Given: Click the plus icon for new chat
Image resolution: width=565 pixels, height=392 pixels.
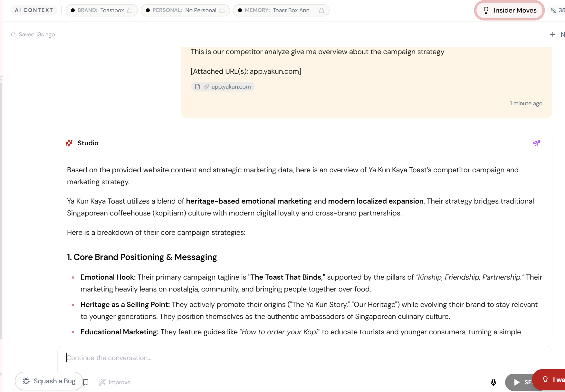Looking at the screenshot, I should click(552, 34).
